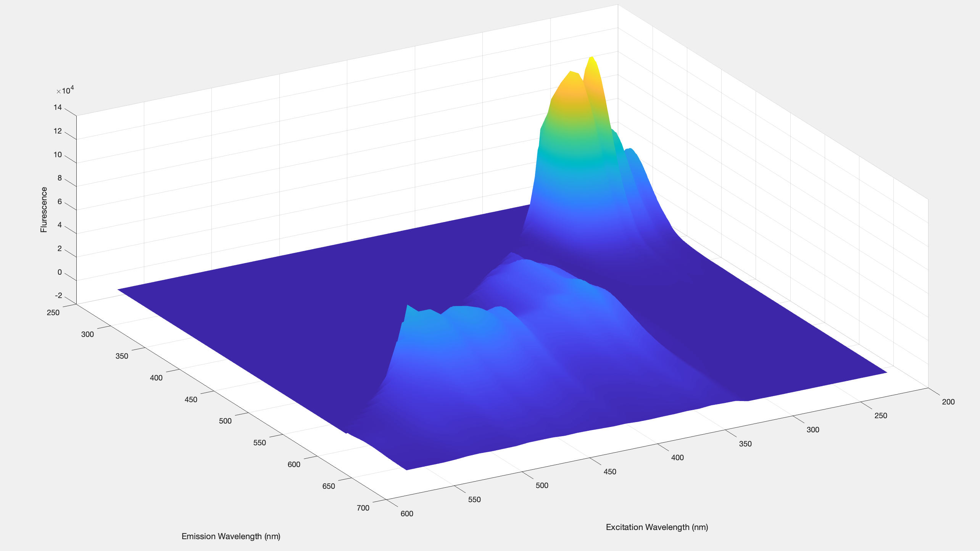The image size is (980, 551).
Task: Click the Flurescence z-axis label
Action: pos(44,209)
